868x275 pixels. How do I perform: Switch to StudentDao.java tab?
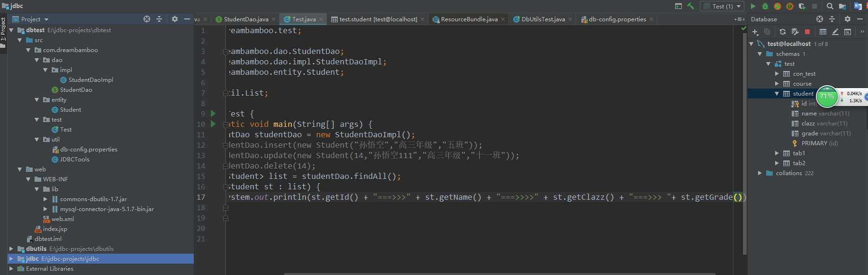point(245,19)
